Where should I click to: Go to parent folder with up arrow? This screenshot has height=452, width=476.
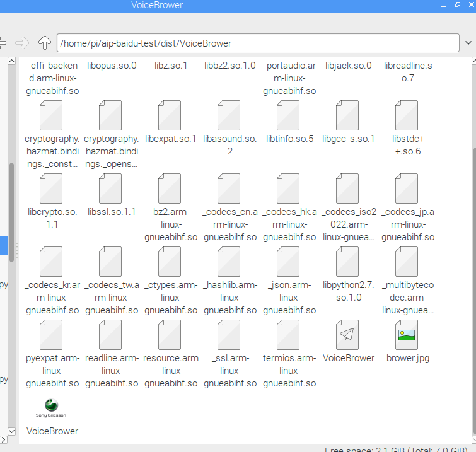click(x=45, y=43)
